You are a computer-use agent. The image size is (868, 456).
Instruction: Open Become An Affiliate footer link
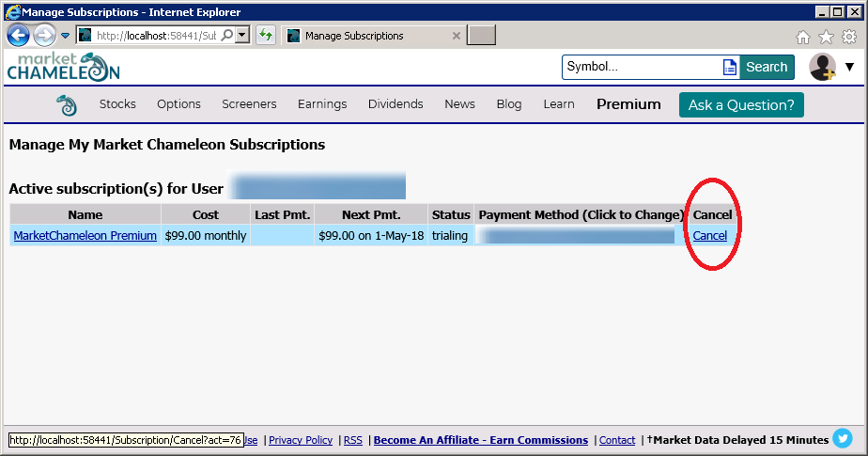tap(481, 440)
